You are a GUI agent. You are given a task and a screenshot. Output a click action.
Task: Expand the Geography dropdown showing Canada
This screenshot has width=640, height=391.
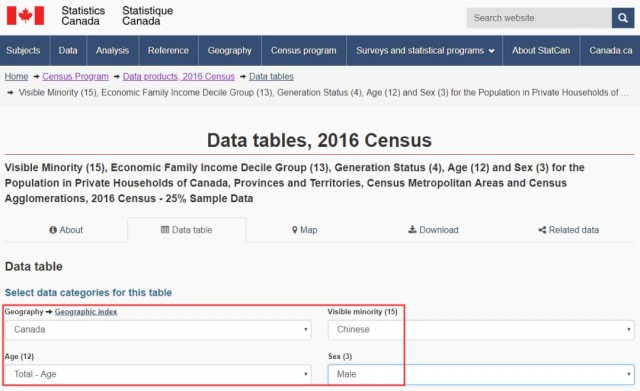(158, 330)
